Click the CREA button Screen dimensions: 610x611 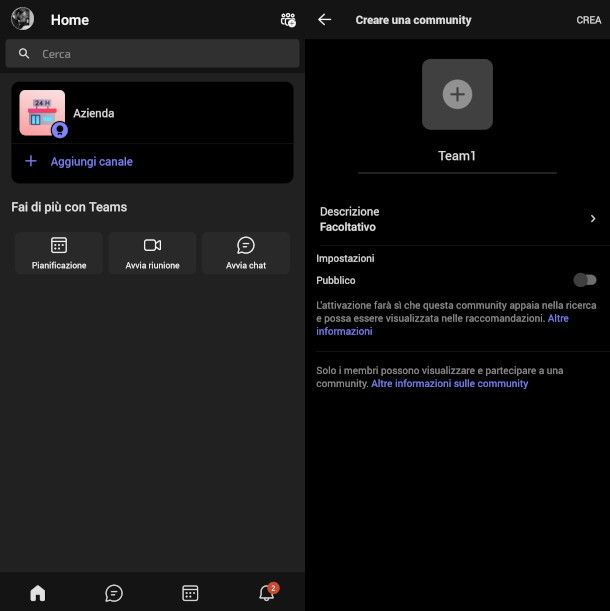click(589, 20)
